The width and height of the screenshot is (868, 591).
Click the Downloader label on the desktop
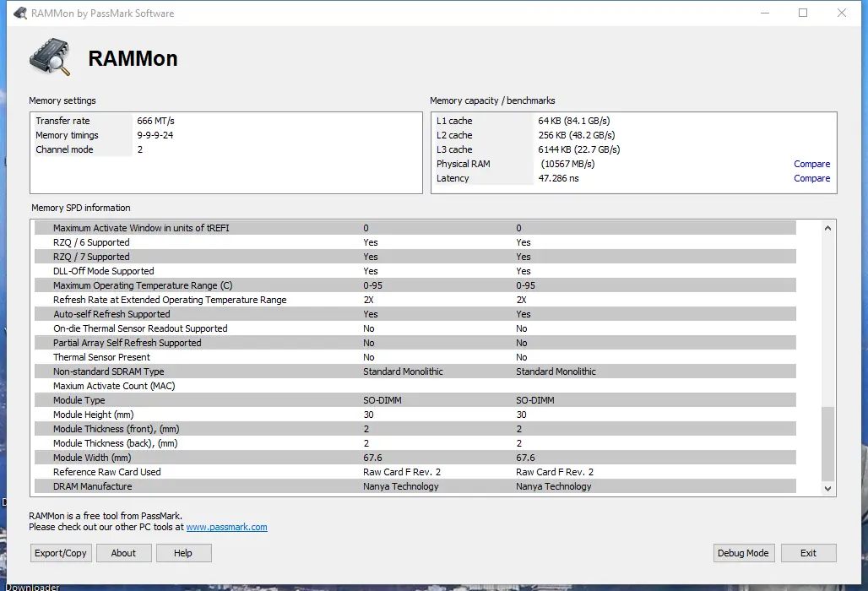coord(32,587)
